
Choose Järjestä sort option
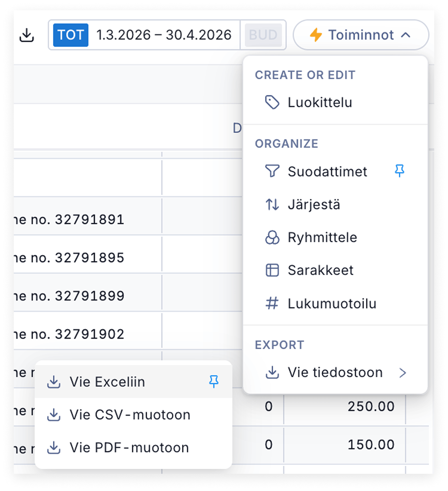(x=335, y=205)
